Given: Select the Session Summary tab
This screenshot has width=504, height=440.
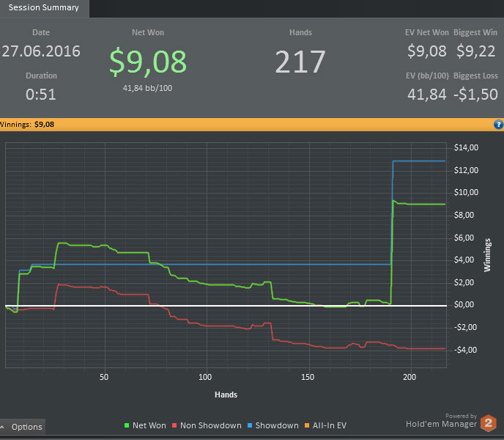Looking at the screenshot, I should [44, 8].
